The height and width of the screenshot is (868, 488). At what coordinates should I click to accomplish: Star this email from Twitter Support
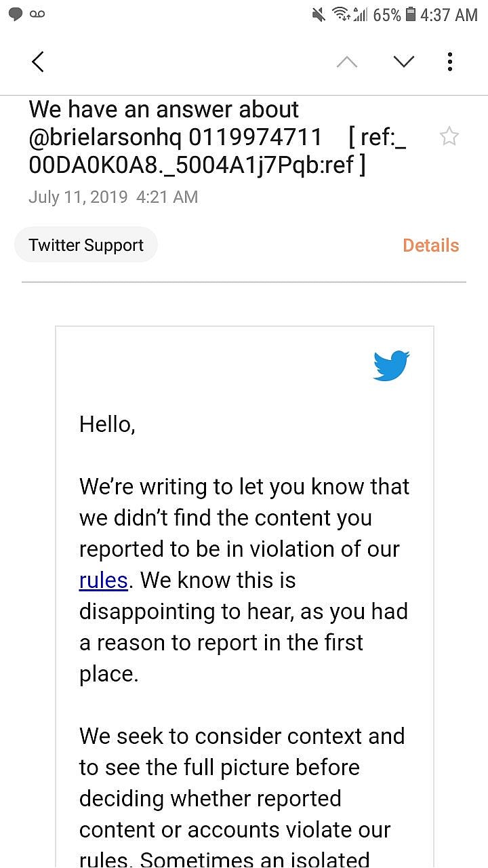click(449, 137)
